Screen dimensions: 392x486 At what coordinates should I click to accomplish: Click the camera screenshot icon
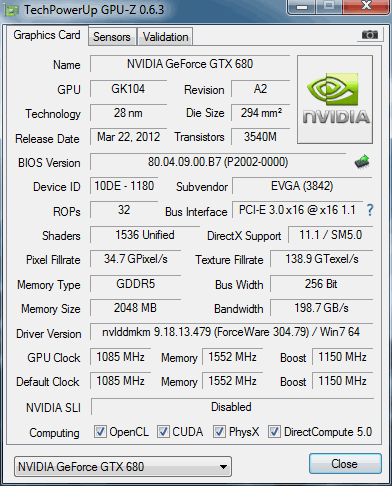[370, 34]
